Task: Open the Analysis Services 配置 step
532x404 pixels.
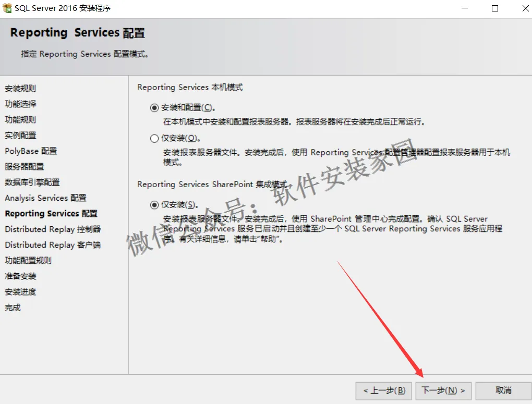Action: click(45, 198)
